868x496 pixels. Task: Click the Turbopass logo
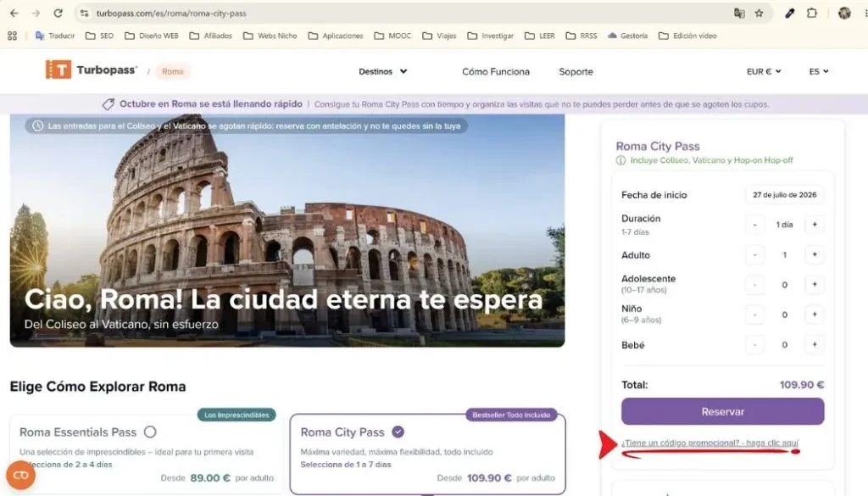point(92,70)
